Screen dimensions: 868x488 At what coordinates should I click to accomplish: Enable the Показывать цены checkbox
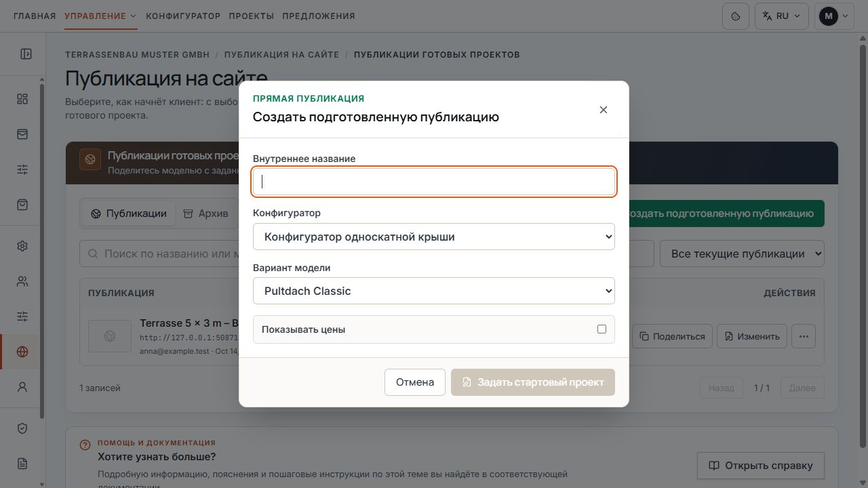601,329
